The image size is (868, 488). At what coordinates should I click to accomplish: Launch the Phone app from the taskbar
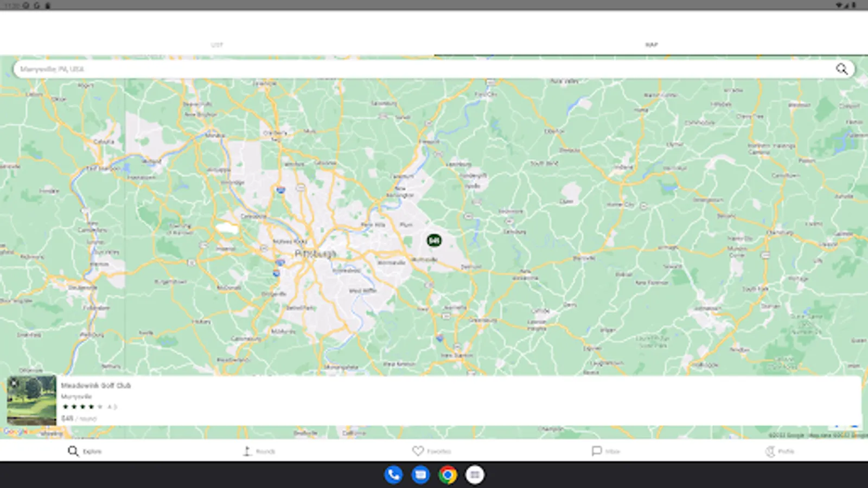(393, 475)
